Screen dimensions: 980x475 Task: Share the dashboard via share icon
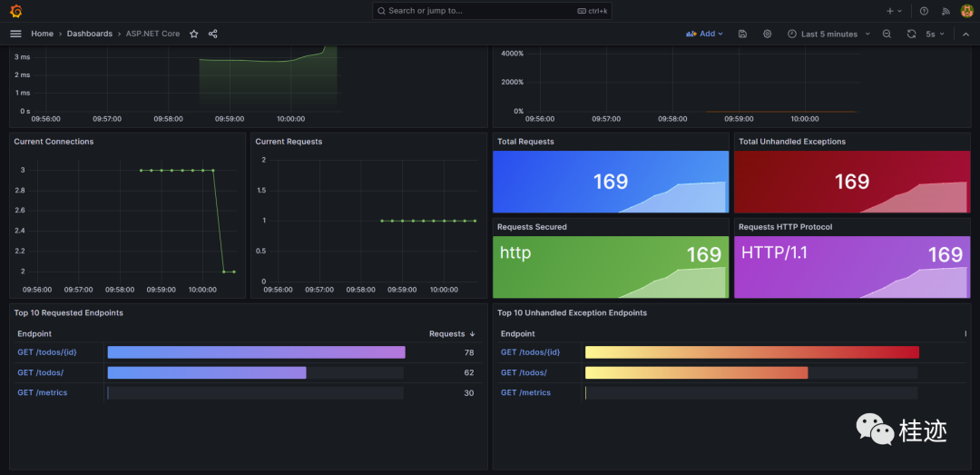[212, 34]
